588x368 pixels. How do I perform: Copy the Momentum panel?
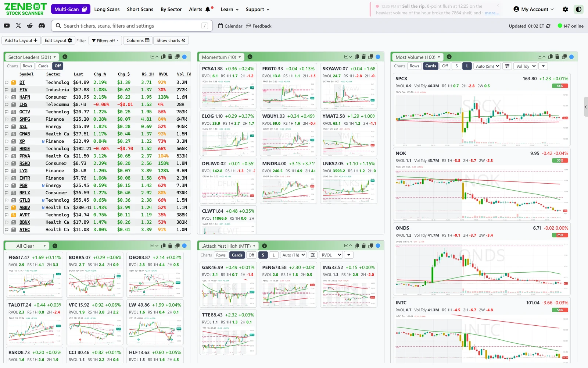[x=357, y=57]
